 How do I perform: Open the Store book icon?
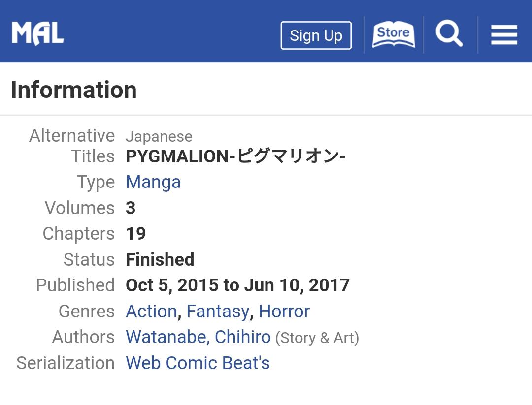click(394, 34)
